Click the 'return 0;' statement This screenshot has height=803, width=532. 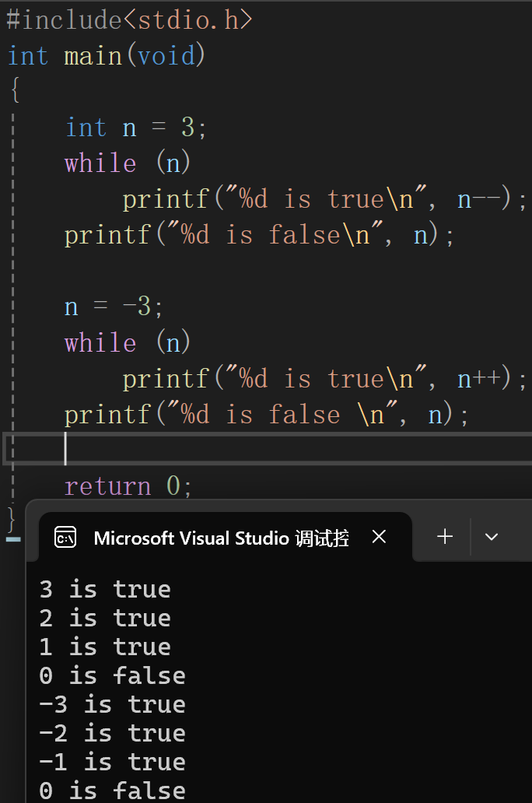128,486
